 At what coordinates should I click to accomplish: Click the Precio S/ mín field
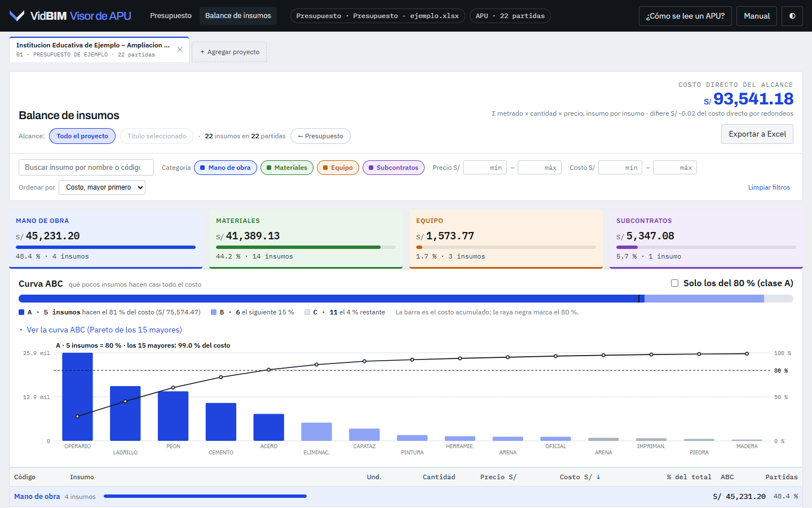(485, 168)
